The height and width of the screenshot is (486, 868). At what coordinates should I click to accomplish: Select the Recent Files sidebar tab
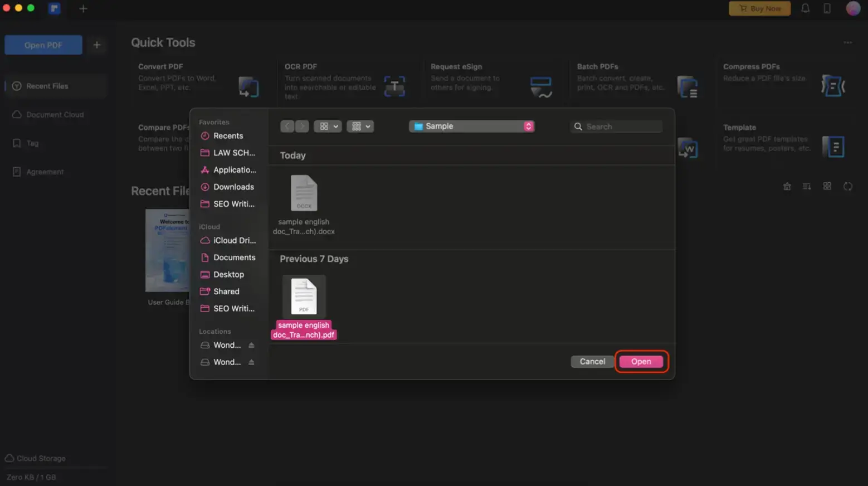(x=47, y=86)
